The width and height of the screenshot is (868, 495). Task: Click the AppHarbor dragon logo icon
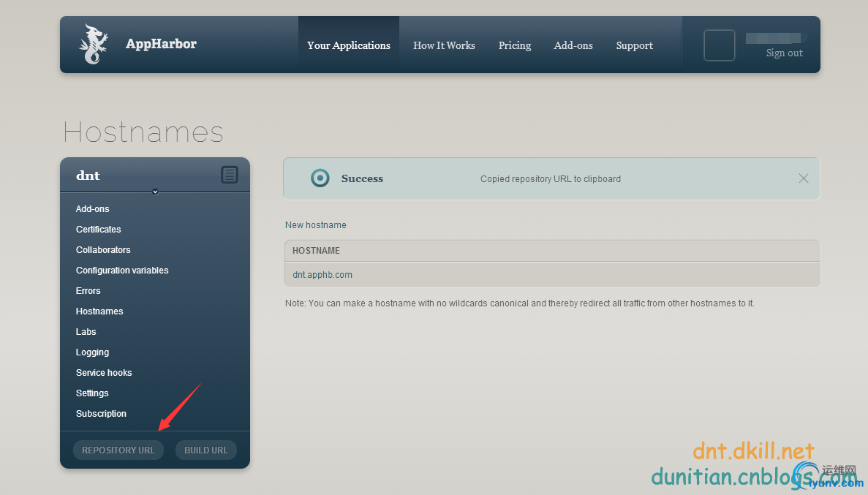(x=94, y=45)
